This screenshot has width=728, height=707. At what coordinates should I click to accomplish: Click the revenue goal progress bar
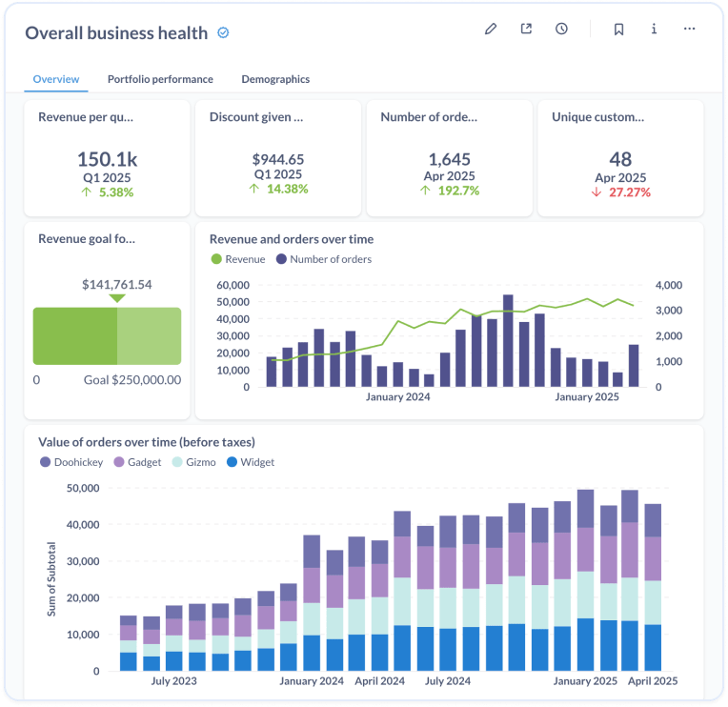point(107,335)
